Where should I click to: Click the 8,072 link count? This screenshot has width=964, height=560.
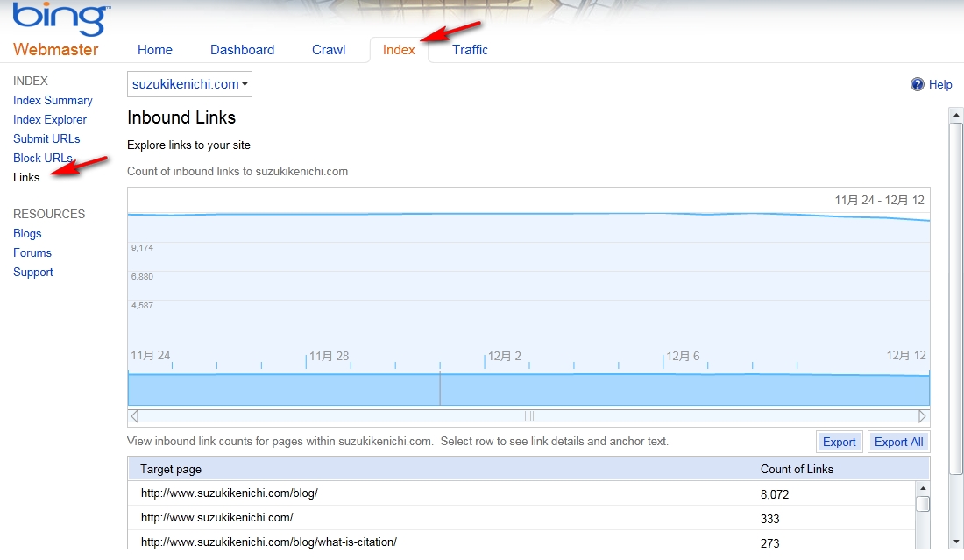click(x=775, y=494)
